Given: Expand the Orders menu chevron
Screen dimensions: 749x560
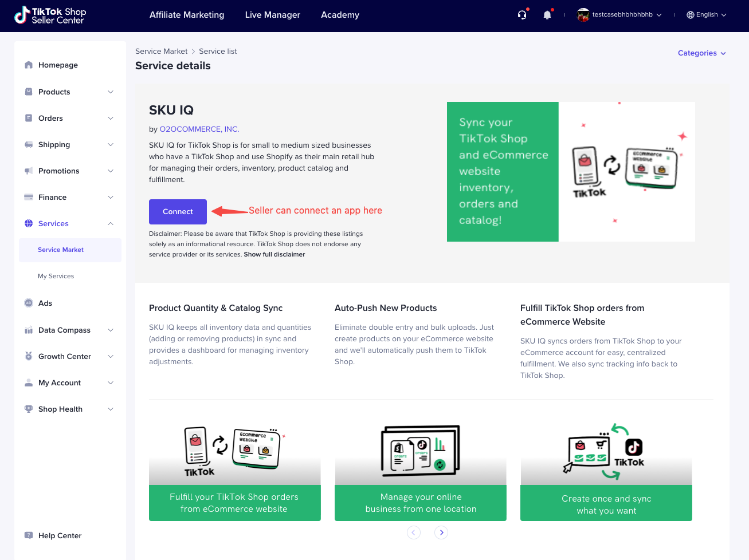Looking at the screenshot, I should coord(111,118).
